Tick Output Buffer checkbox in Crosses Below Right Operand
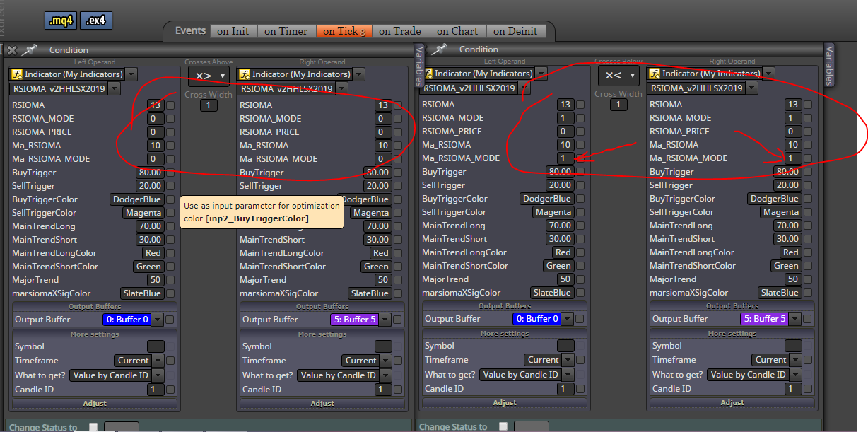The image size is (868, 432). pyautogui.click(x=808, y=319)
